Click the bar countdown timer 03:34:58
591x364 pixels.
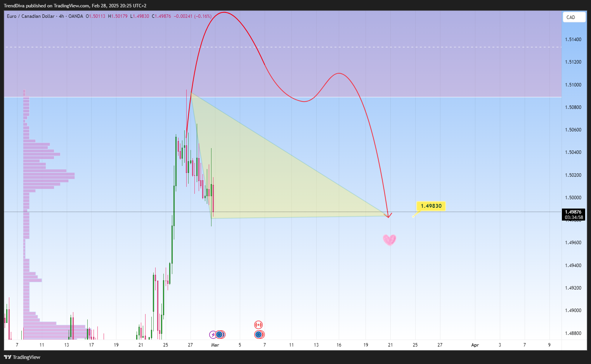(574, 217)
